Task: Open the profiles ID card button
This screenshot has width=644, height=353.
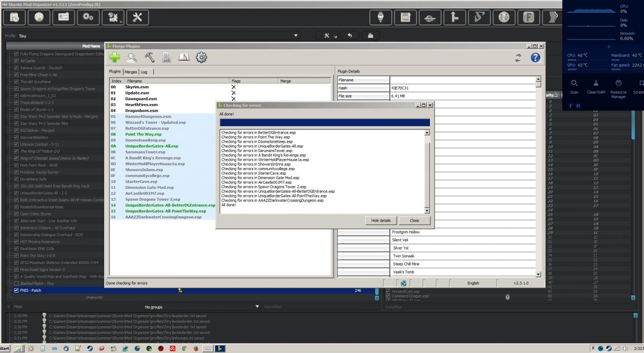Action: [x=64, y=17]
